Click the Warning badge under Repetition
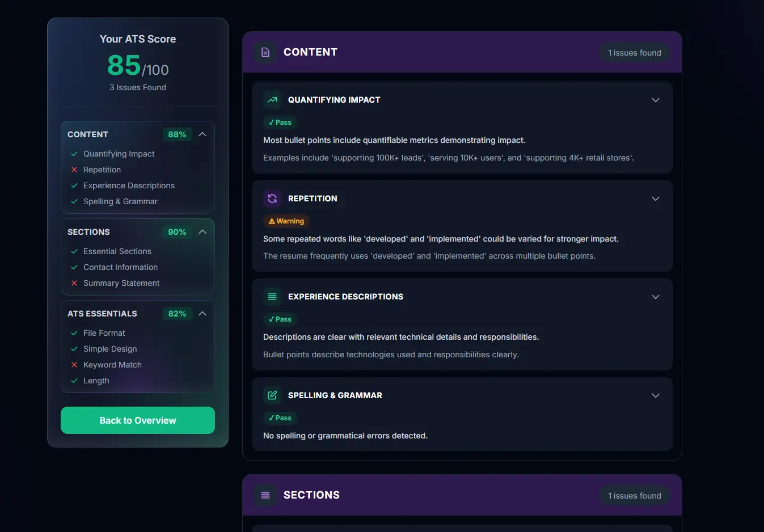 (286, 221)
